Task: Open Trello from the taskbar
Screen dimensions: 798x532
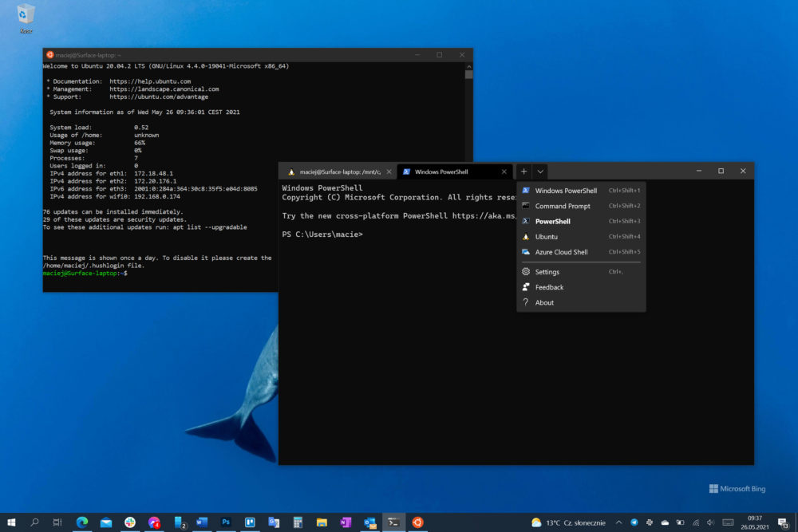Action: pos(250,522)
